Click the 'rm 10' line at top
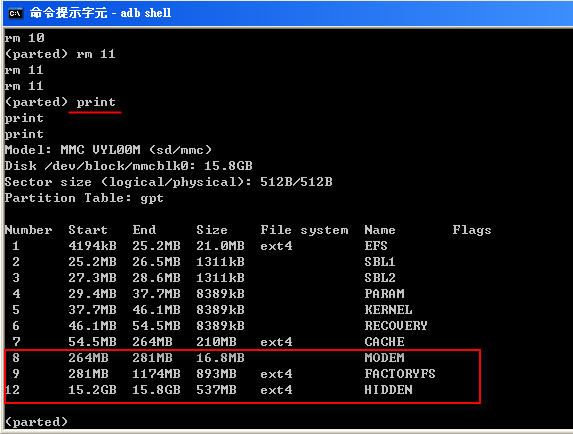Image resolution: width=573 pixels, height=434 pixels. tap(24, 38)
